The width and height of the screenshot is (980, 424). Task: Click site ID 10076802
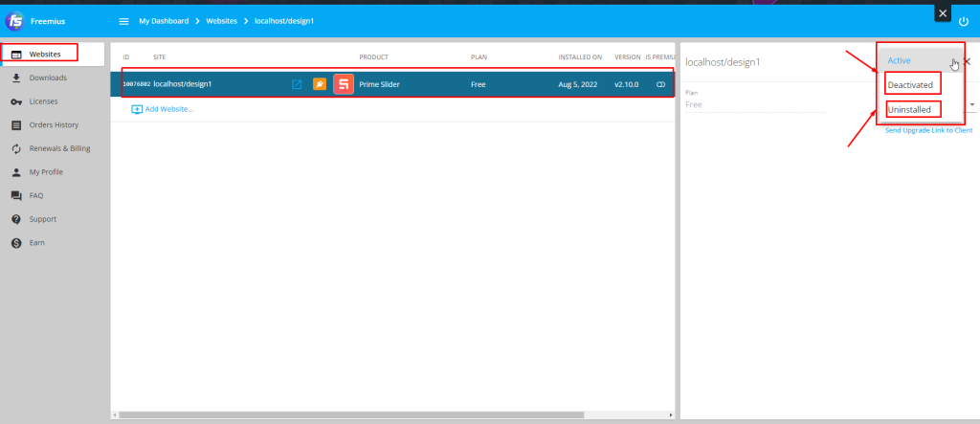coord(136,84)
